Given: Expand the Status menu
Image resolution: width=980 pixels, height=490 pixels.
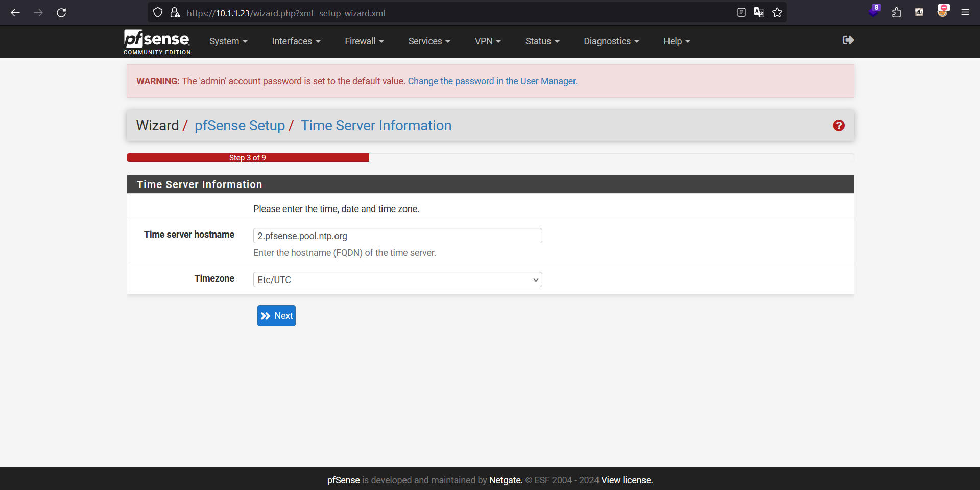Looking at the screenshot, I should coord(542,41).
